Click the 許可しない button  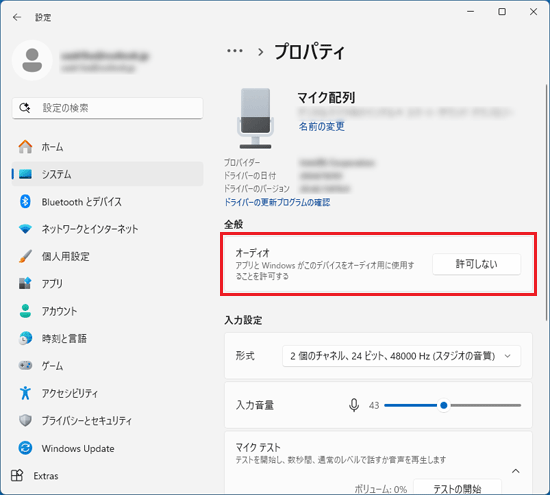click(476, 264)
